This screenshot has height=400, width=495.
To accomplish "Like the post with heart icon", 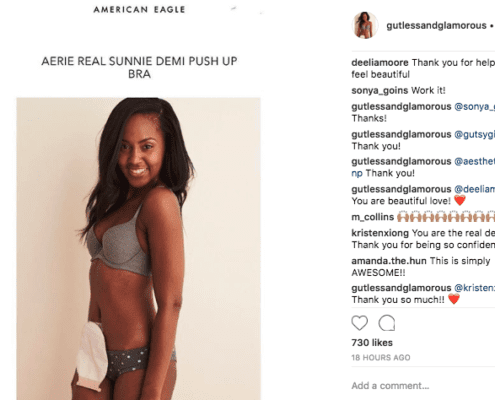I will click(x=359, y=323).
